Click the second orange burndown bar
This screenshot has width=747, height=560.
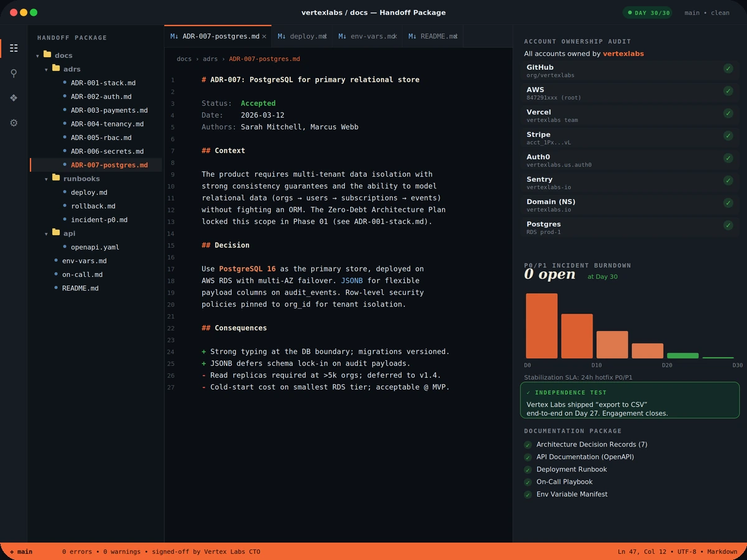(x=577, y=336)
